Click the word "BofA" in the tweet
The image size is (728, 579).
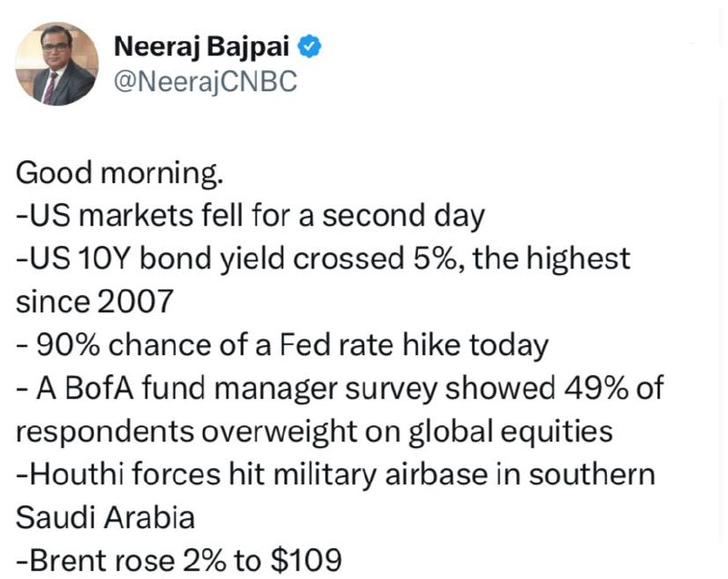99,388
